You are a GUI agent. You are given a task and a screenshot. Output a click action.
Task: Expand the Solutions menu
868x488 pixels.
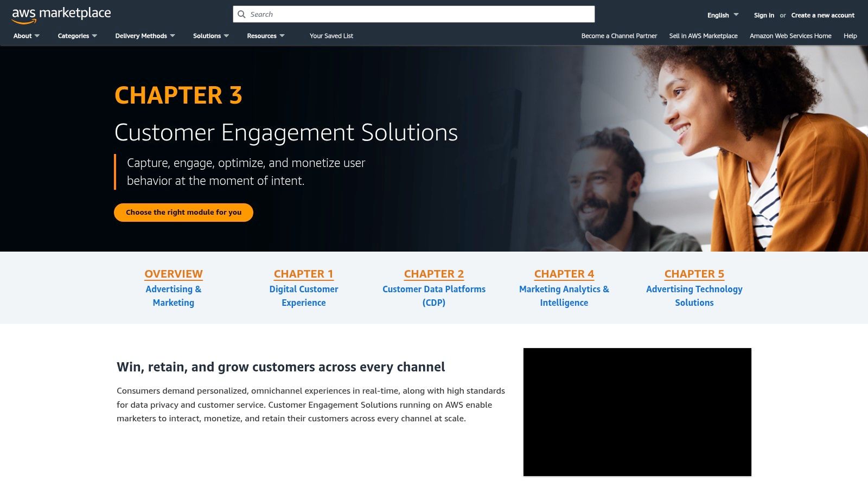coord(211,36)
